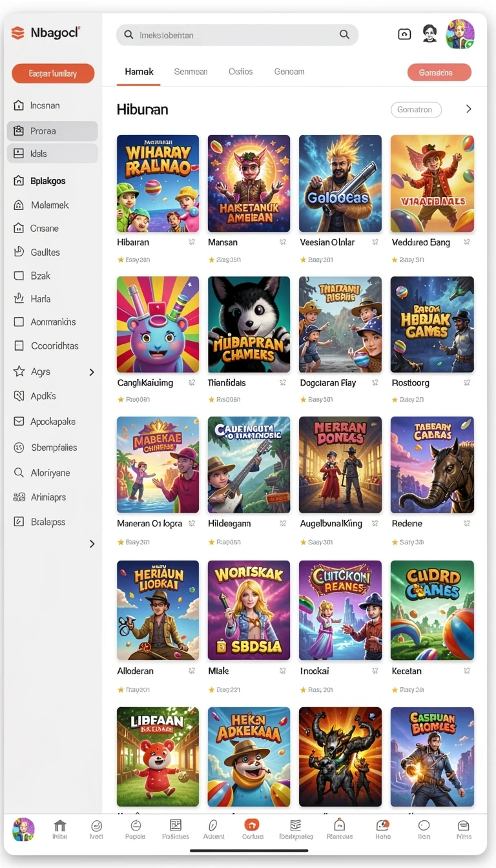496x868 pixels.
Task: Open Malemek in the sidebar
Action: pos(50,205)
